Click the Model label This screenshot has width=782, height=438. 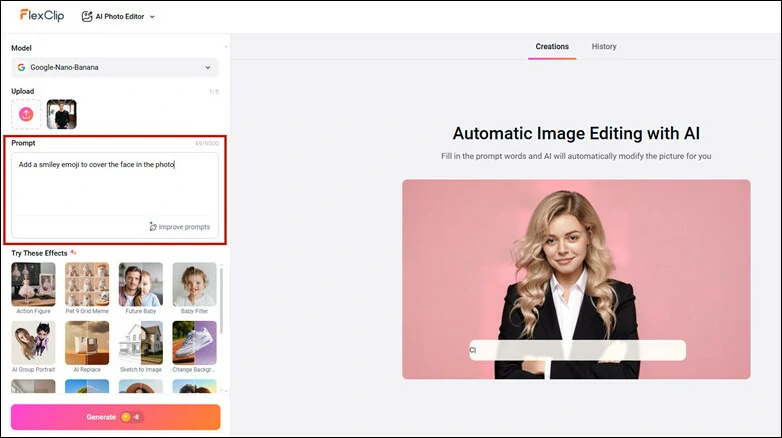pyautogui.click(x=21, y=48)
